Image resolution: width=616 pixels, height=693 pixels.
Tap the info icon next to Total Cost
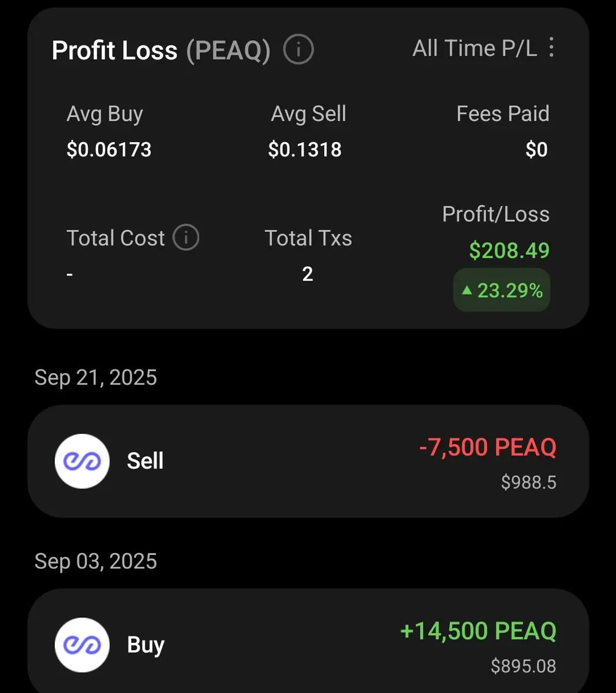coord(186,238)
